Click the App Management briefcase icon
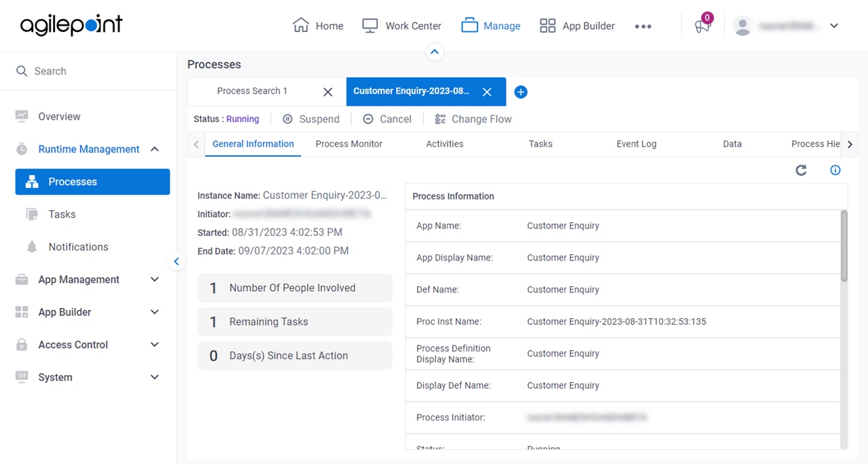 click(x=22, y=279)
